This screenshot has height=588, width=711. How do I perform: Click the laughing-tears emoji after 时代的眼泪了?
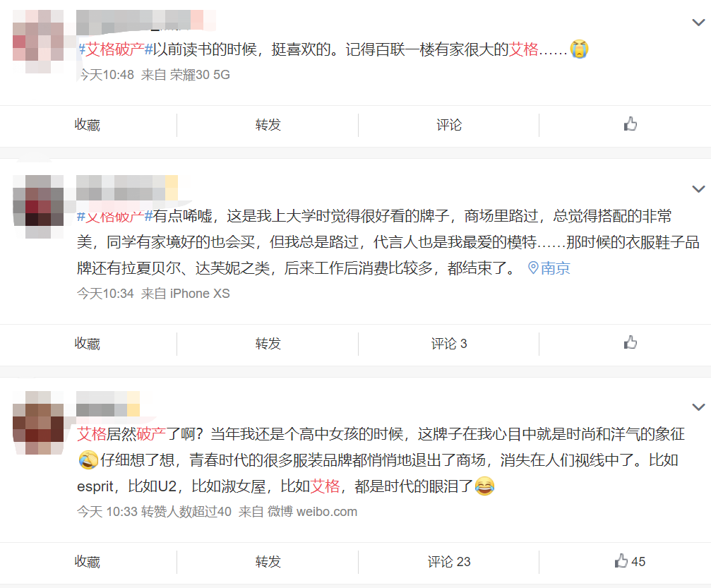[484, 486]
